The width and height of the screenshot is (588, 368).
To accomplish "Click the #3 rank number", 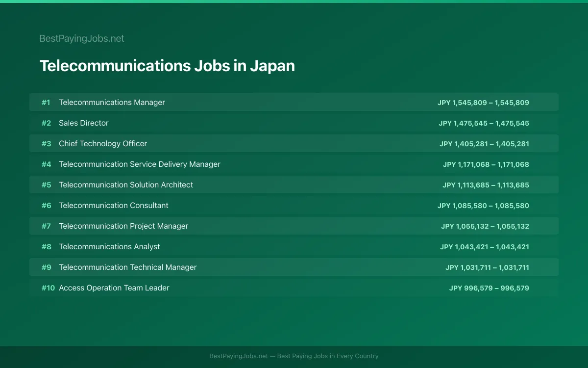I will (46, 144).
